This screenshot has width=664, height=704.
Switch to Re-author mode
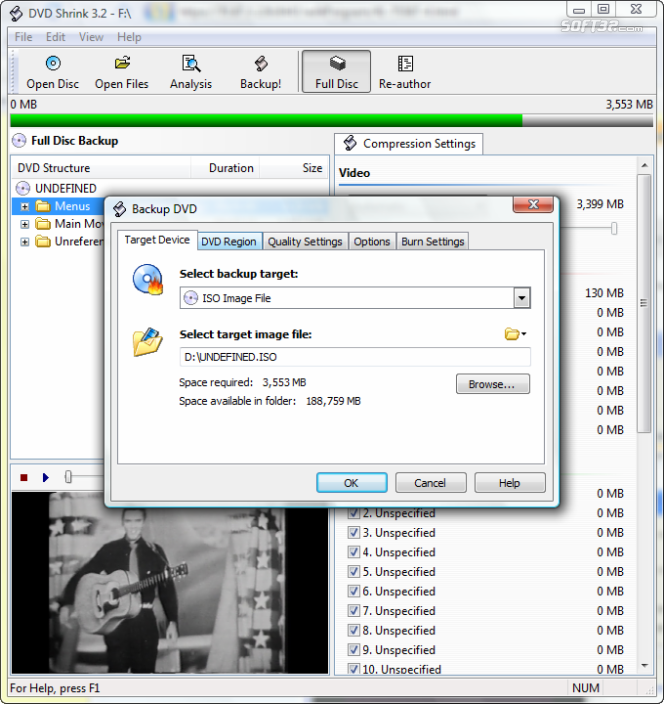(405, 72)
